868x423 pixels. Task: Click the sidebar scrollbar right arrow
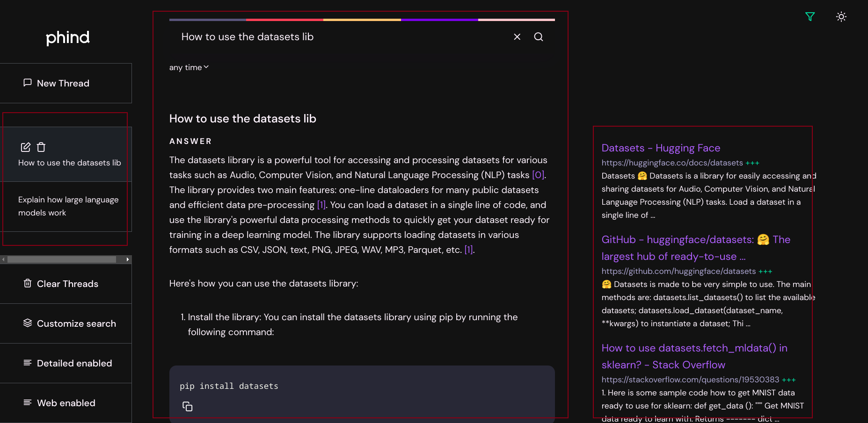[128, 259]
